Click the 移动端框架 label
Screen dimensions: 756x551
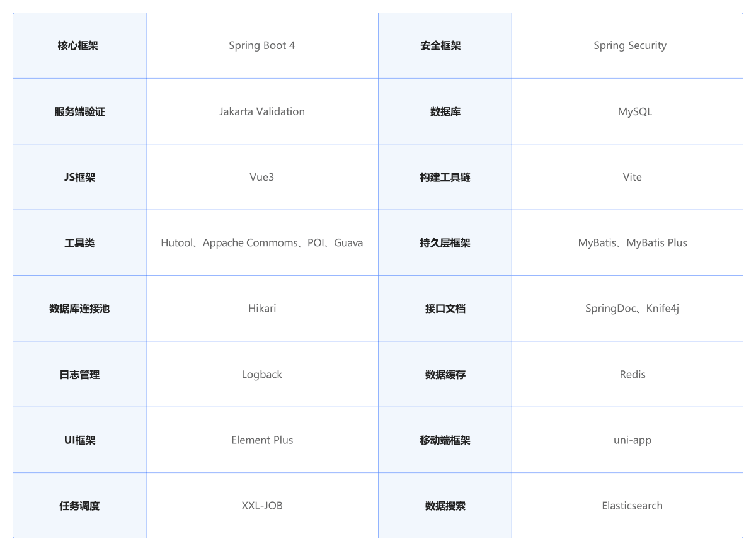[445, 440]
